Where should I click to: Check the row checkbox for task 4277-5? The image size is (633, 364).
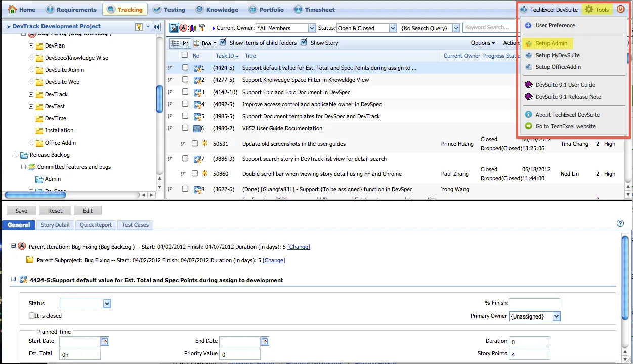185,79
